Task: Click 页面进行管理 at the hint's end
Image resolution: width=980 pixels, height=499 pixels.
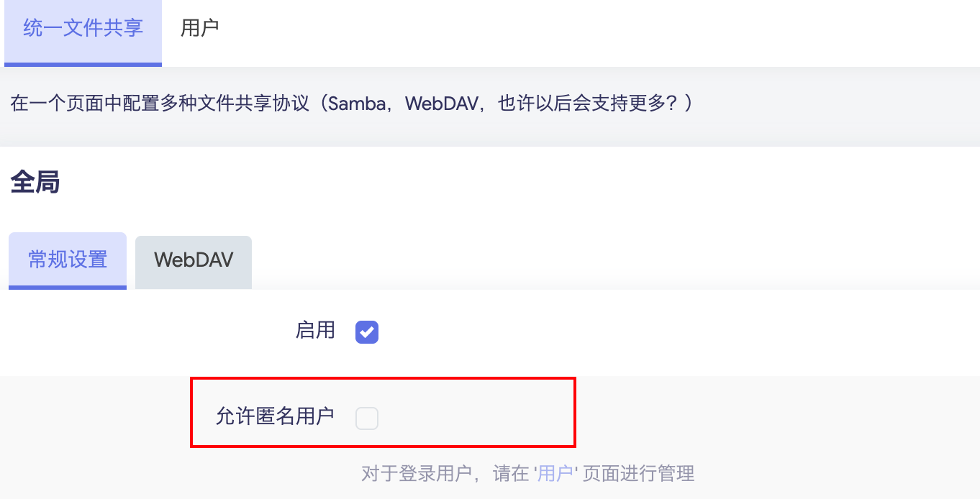Action: pos(639,473)
